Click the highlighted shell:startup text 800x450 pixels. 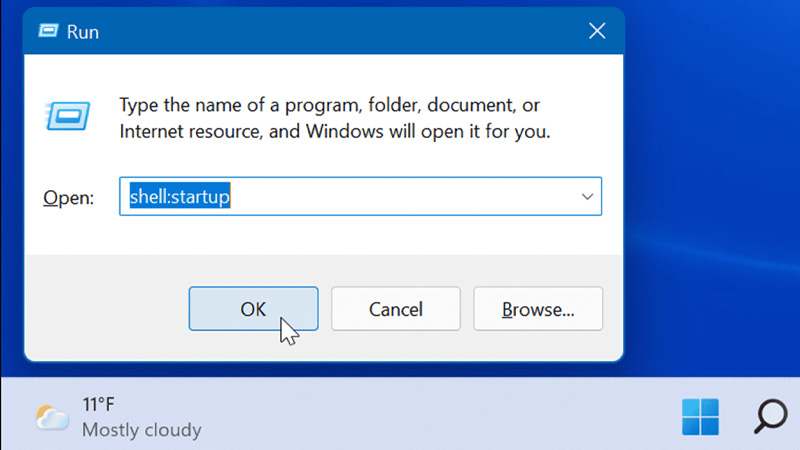[x=180, y=196]
